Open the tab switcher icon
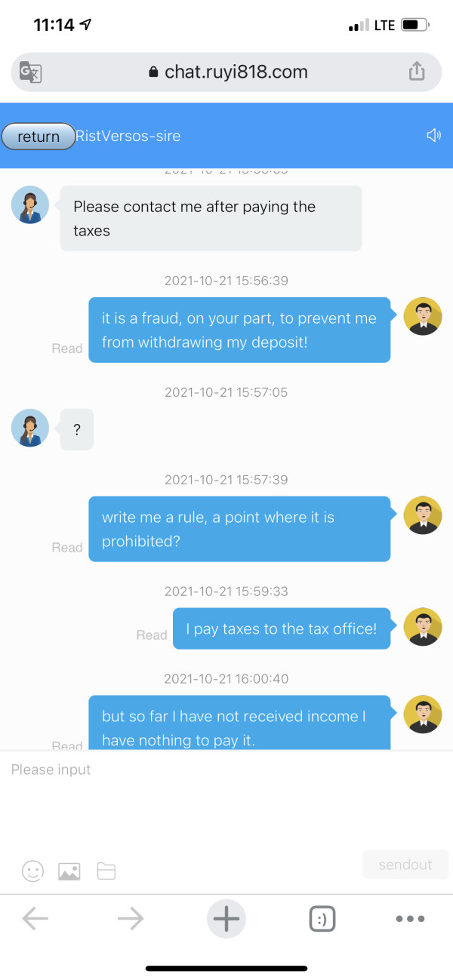The height and width of the screenshot is (980, 453). [x=322, y=918]
